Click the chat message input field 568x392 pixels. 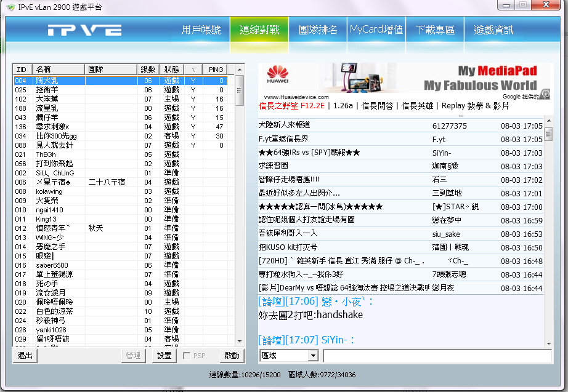437,356
